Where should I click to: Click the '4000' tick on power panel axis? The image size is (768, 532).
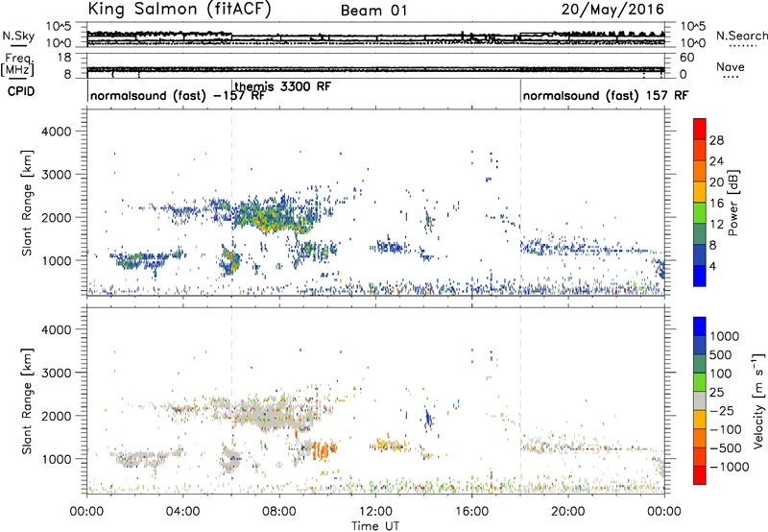56,132
